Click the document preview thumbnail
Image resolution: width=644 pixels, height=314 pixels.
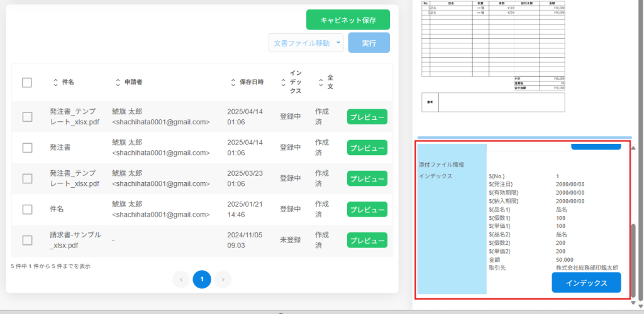point(493,57)
